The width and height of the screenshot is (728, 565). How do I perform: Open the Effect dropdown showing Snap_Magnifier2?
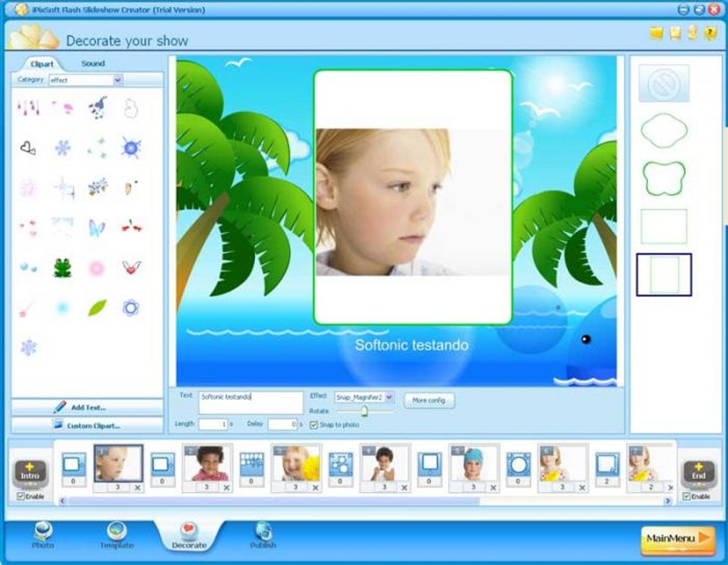[x=390, y=396]
